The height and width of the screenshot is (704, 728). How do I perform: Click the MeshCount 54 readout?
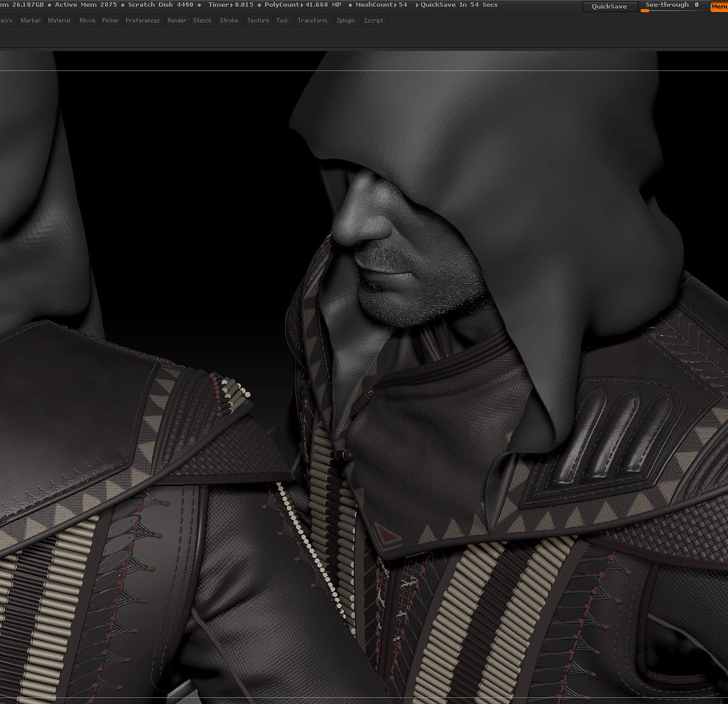382,5
